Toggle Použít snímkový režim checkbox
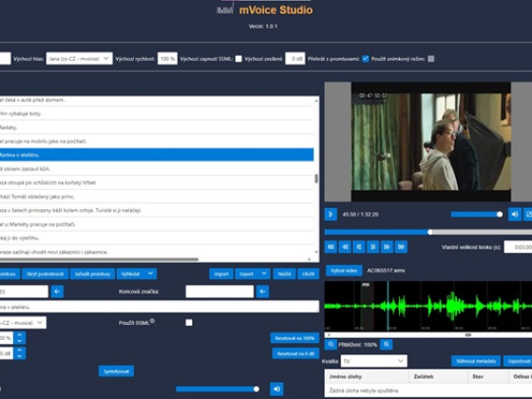The image size is (532, 399). pos(431,59)
